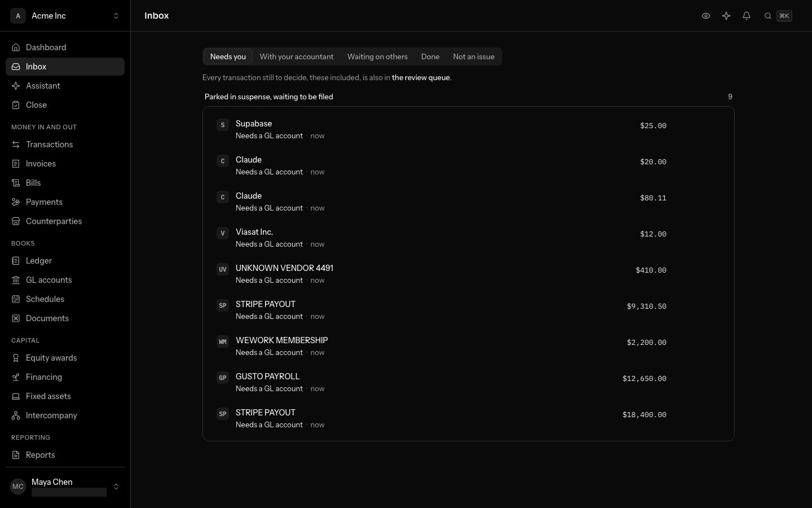Click the Ledger book icon
This screenshot has height=508, width=812.
pyautogui.click(x=16, y=261)
